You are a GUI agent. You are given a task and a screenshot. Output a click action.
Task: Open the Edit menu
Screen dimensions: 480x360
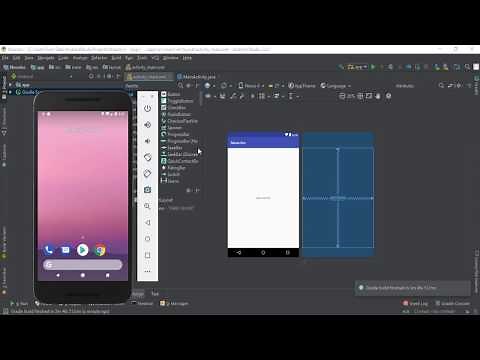tap(16, 58)
